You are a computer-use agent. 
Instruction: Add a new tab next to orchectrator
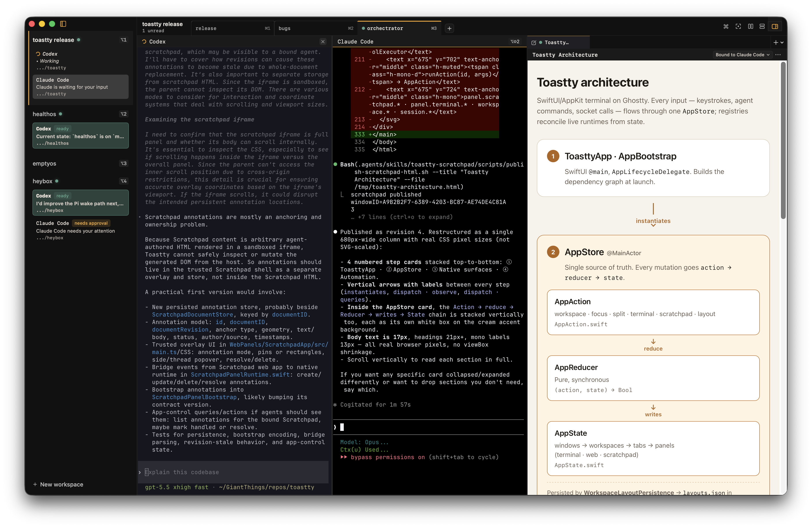click(449, 28)
